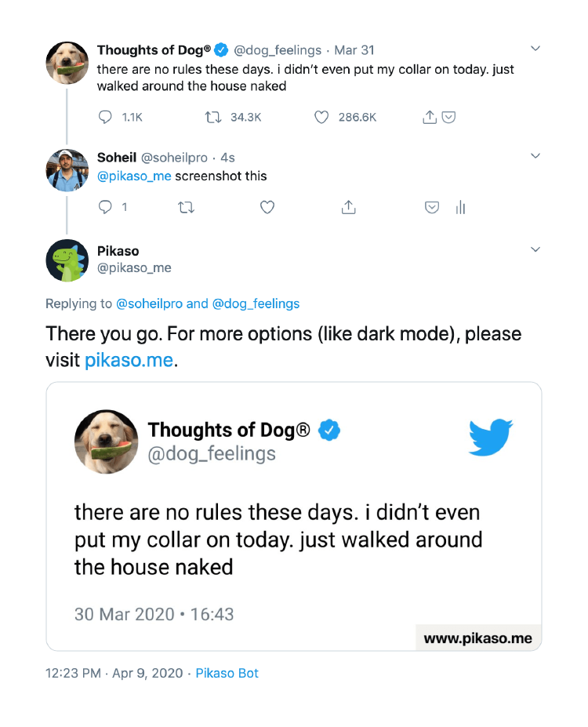This screenshot has width=588, height=727.
Task: Open the embedded screenshot image of the tweet
Action: (293, 516)
